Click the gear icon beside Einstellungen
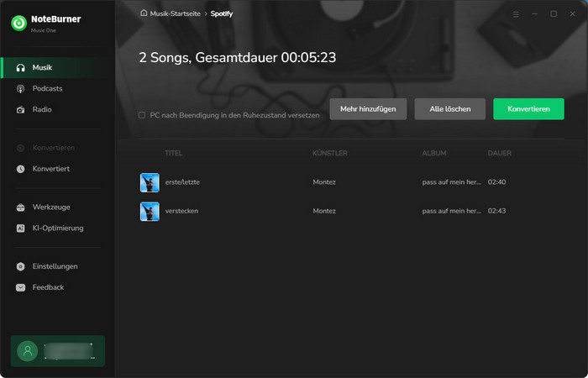588x378 pixels. (21, 266)
